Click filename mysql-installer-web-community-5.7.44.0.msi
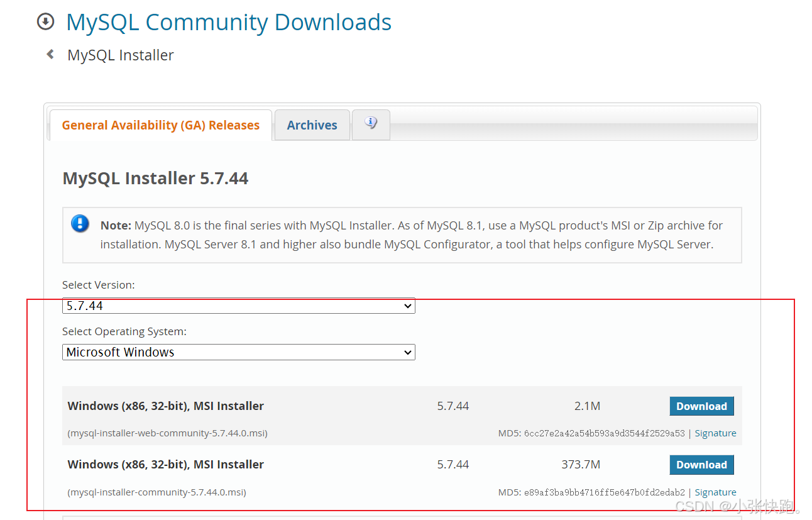Image resolution: width=812 pixels, height=520 pixels. coord(167,433)
